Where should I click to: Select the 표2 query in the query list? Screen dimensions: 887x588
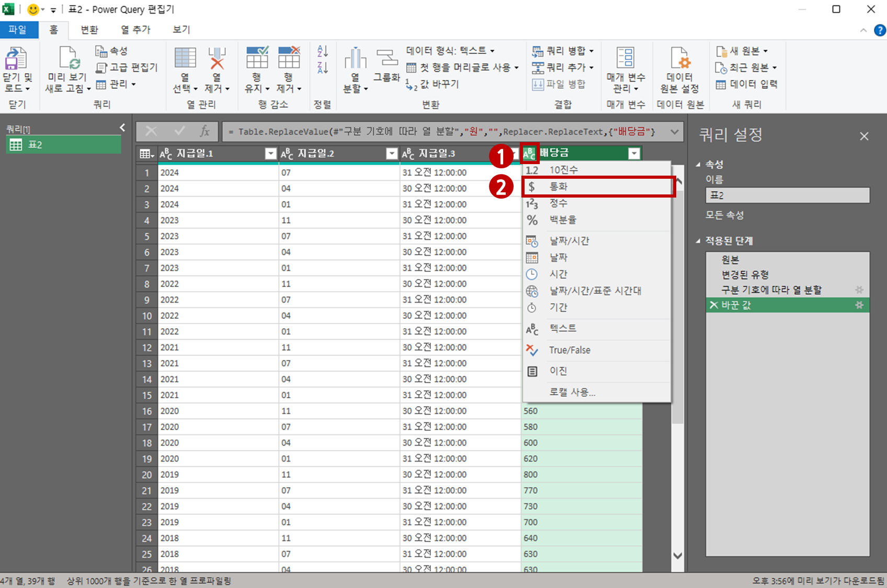[x=64, y=145]
